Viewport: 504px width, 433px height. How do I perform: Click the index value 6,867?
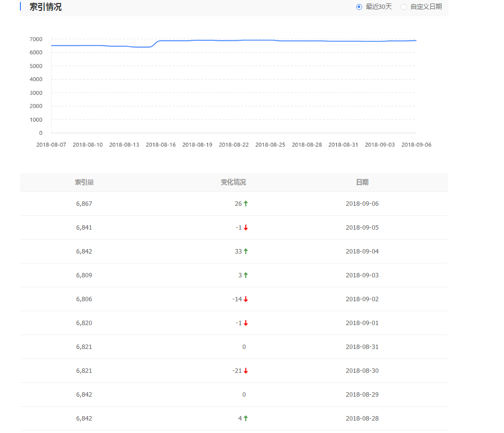click(x=84, y=204)
